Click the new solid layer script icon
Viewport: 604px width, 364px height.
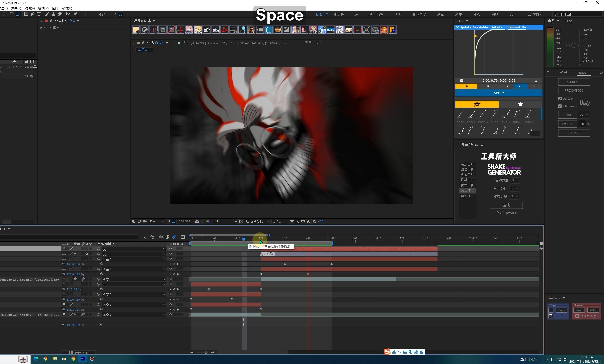click(x=136, y=30)
